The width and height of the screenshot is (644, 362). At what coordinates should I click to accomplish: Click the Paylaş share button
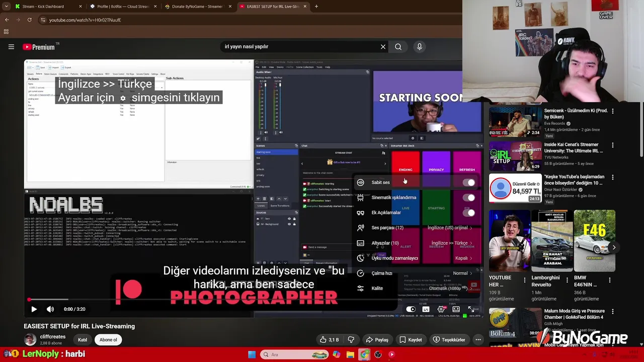[377, 340]
